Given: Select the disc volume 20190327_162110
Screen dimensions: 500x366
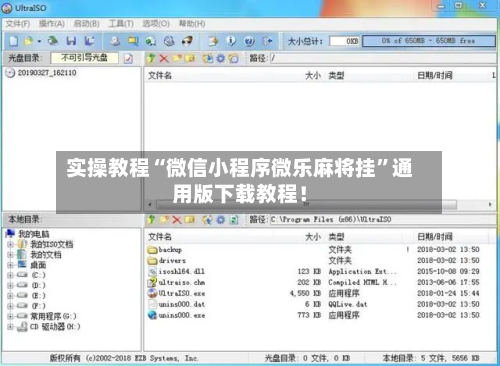Looking at the screenshot, I should pos(47,73).
